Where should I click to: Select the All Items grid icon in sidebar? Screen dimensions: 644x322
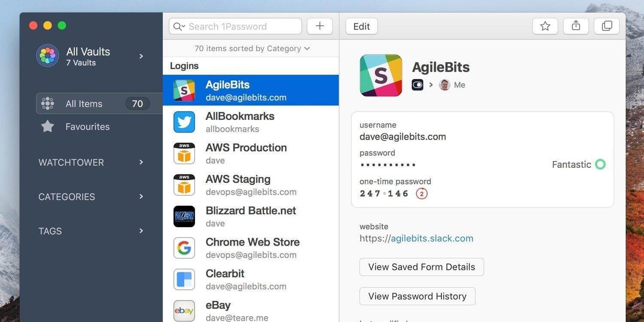click(x=47, y=103)
